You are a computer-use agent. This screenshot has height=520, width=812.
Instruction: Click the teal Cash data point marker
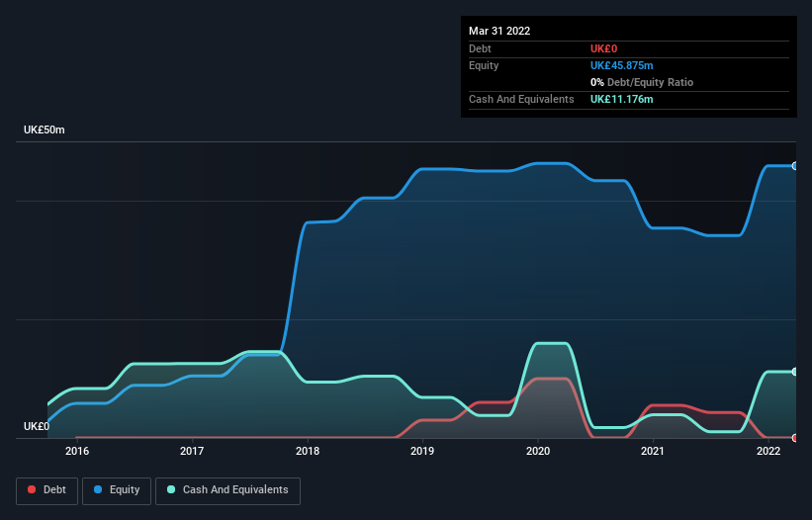point(795,372)
